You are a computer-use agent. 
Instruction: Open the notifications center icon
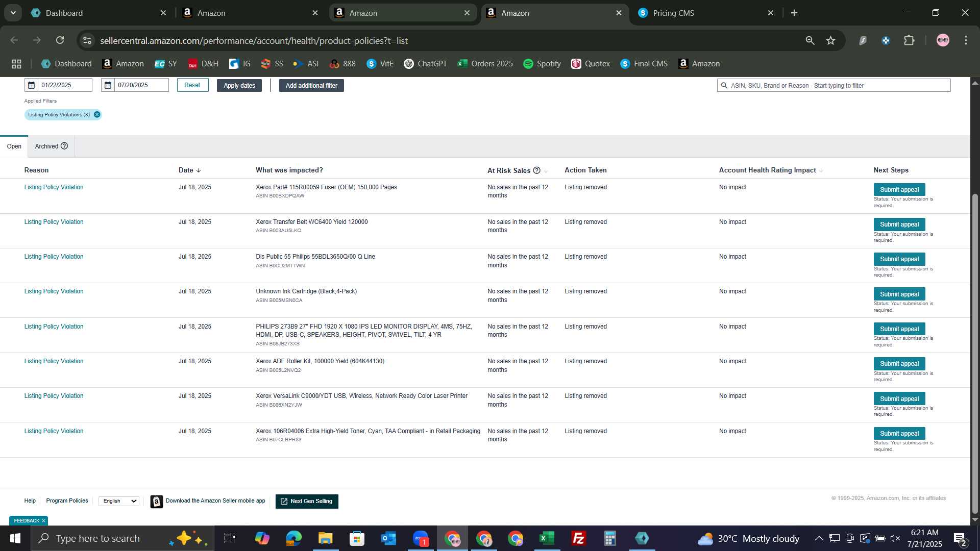(960, 538)
